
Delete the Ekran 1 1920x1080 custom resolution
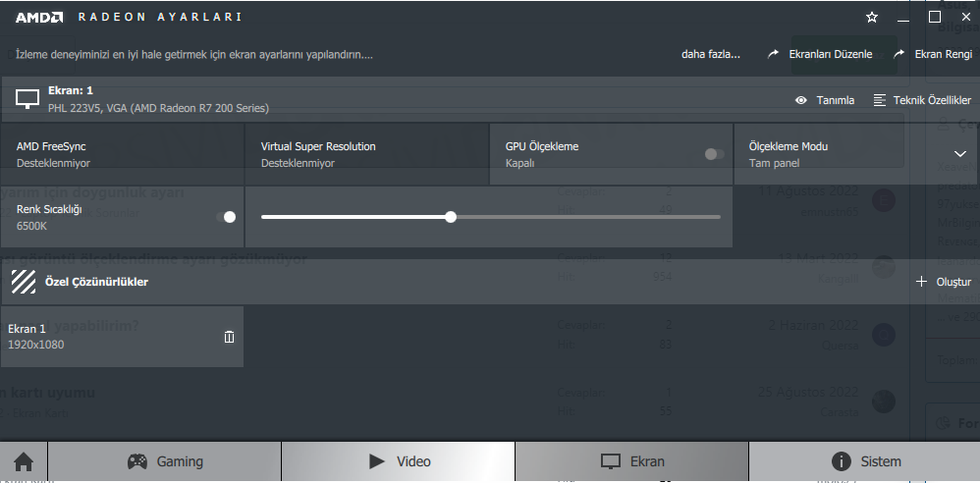point(230,337)
